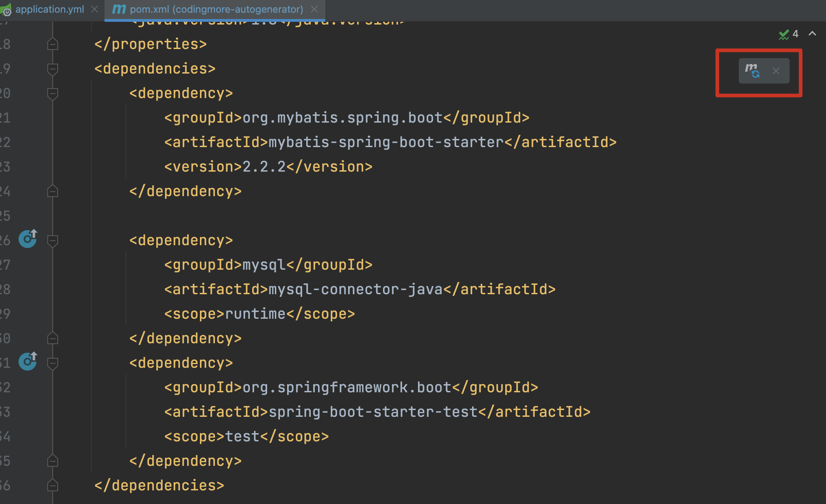This screenshot has width=826, height=504.
Task: Click the up chevron beside the inspection count
Action: coord(812,34)
